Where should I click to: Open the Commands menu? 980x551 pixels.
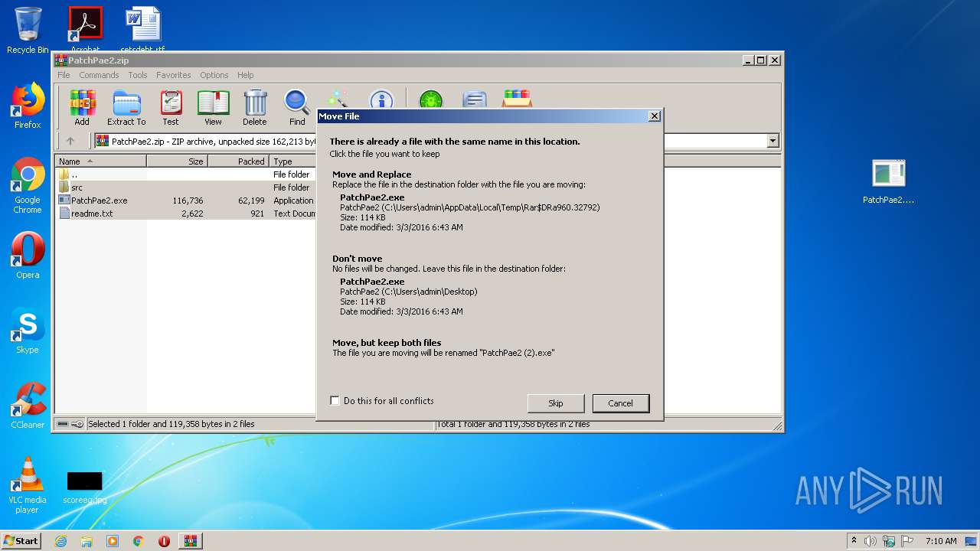[x=99, y=75]
